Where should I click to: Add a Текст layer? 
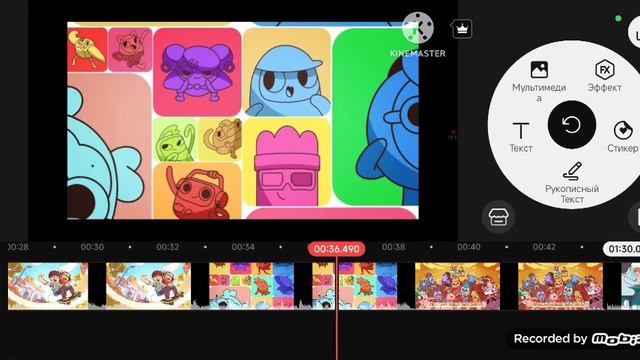[520, 138]
